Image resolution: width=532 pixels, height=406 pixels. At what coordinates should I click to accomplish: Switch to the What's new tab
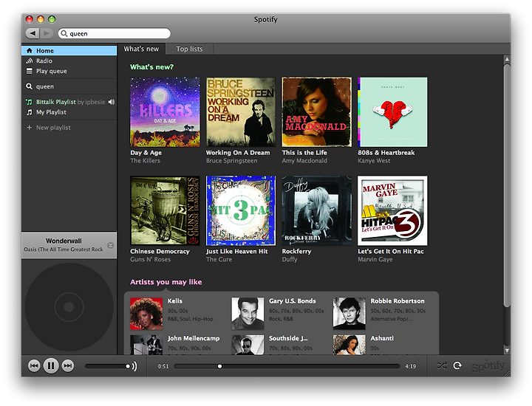coord(141,49)
